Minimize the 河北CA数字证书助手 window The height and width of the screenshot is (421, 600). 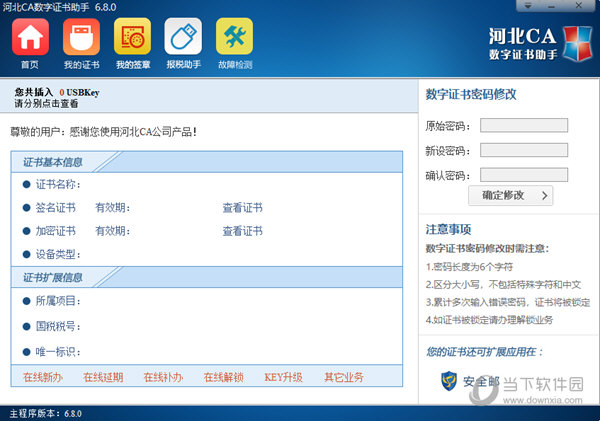click(551, 5)
